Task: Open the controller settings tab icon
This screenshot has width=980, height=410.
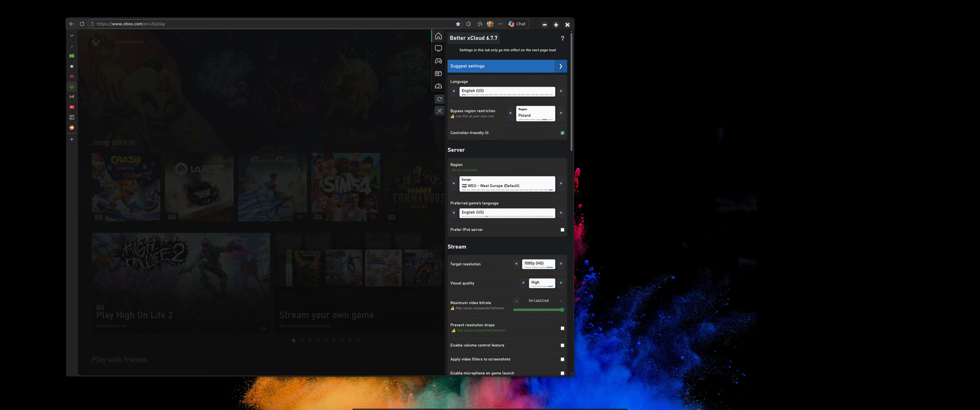Action: (x=438, y=61)
